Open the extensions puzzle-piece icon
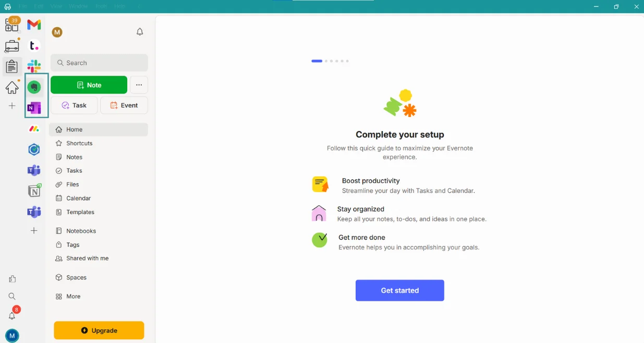This screenshot has width=644, height=343. coord(12,279)
